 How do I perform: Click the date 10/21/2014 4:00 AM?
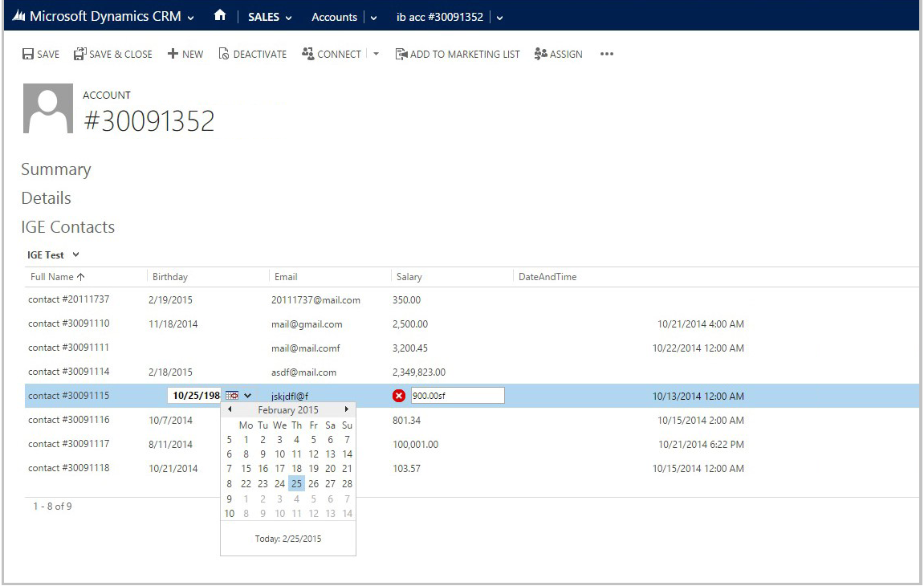point(701,324)
